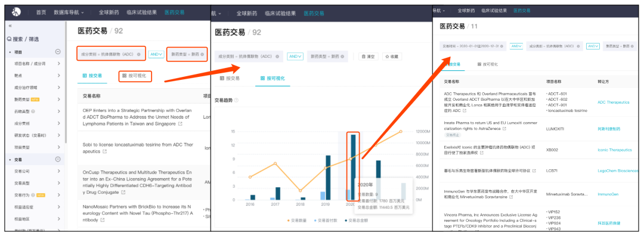Open the 阿斯利康制药 transferor link
Viewport: 644px width, 236px height.
coord(609,129)
